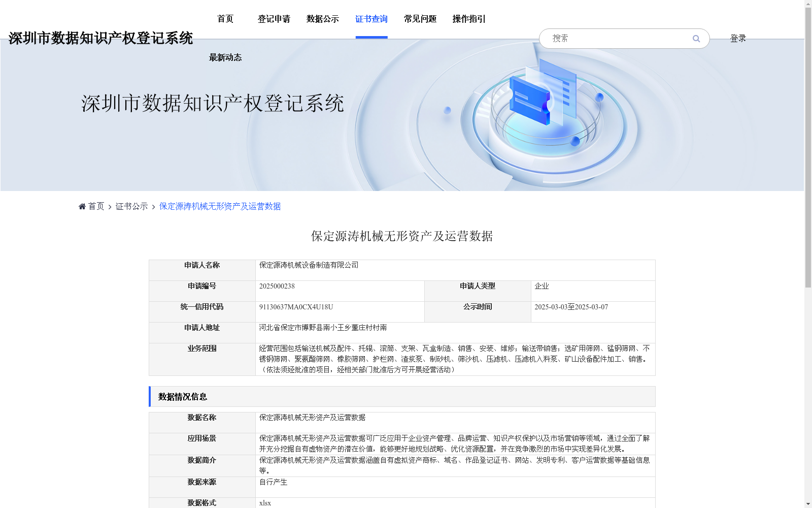Screen dimensions: 812x508
Task: Click the 申请编号 label cell
Action: point(202,291)
